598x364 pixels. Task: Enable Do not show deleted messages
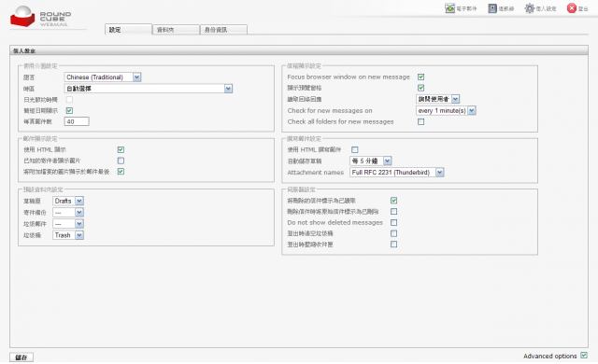click(x=394, y=222)
